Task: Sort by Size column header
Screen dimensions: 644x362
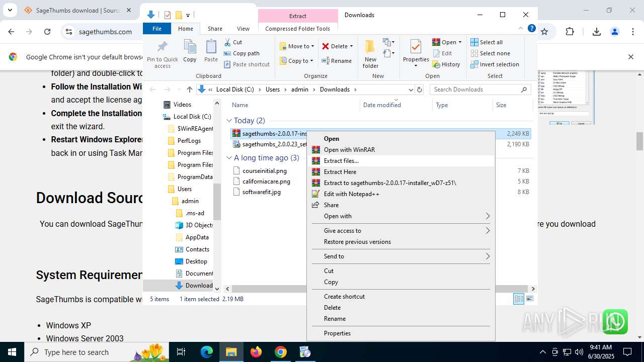Action: click(512, 105)
